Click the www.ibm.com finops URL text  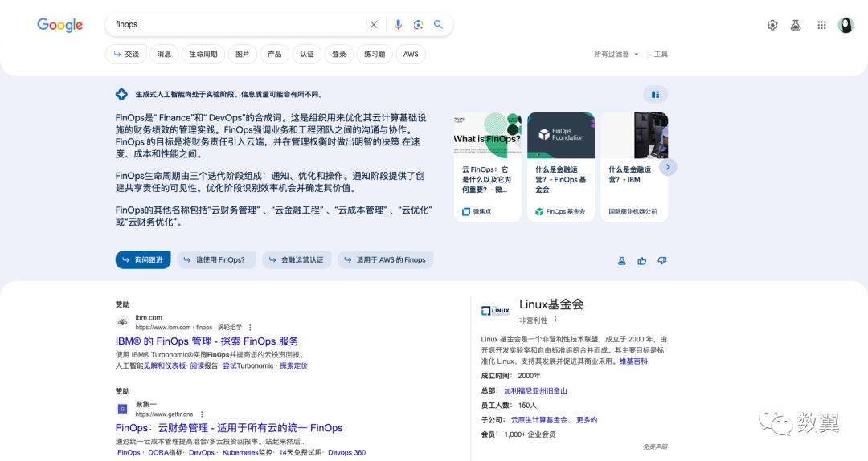click(189, 328)
